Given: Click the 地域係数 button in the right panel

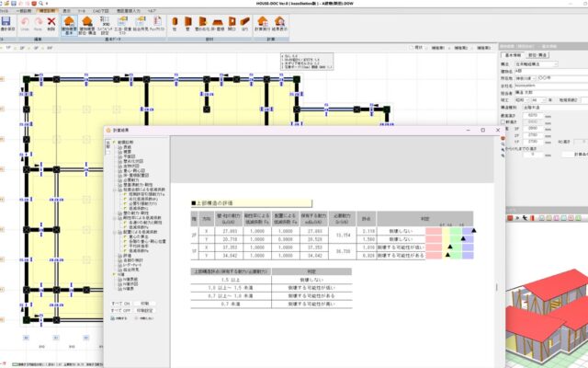Looking at the screenshot, I should (x=569, y=100).
